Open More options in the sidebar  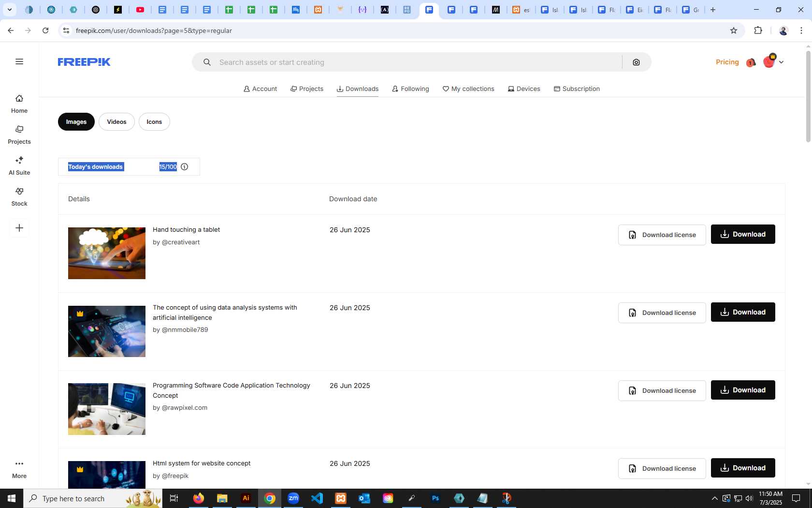click(x=19, y=469)
